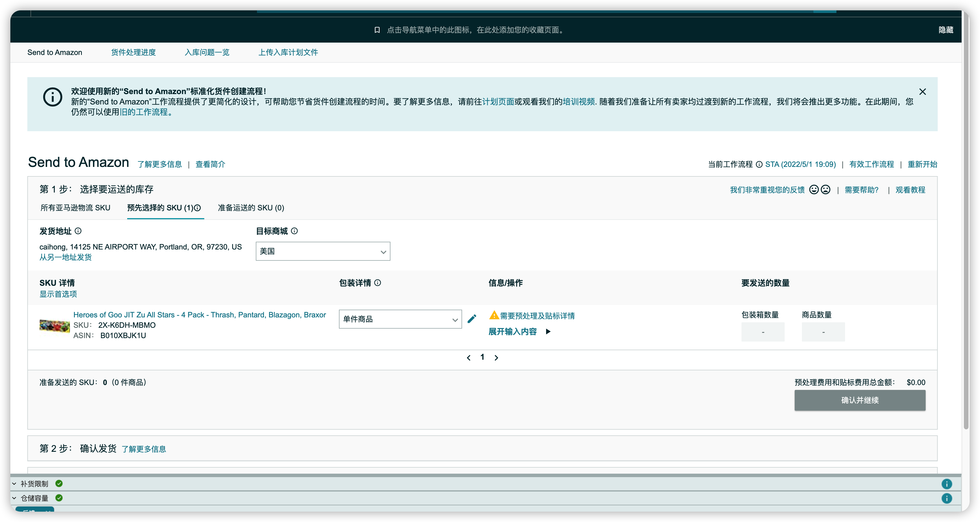Click the SKU value 2X-K6DH-MBMO
Image resolution: width=980 pixels, height=522 pixels.
(127, 325)
